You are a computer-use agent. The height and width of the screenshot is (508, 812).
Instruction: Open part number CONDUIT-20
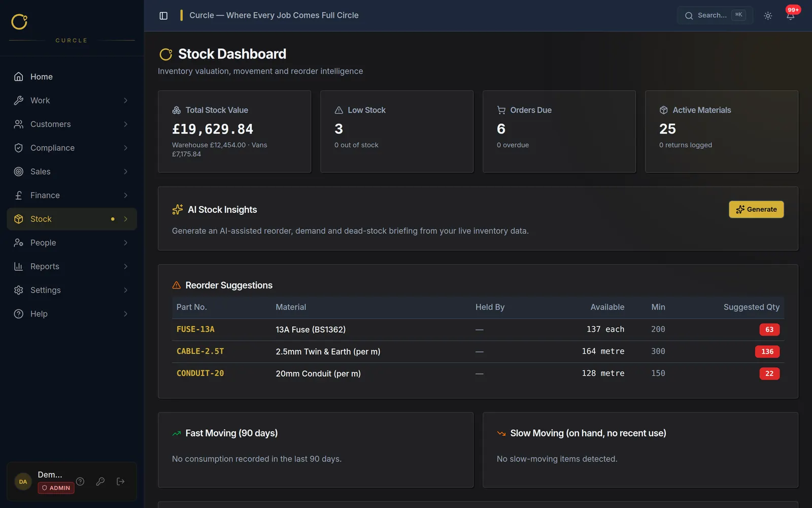click(x=200, y=373)
